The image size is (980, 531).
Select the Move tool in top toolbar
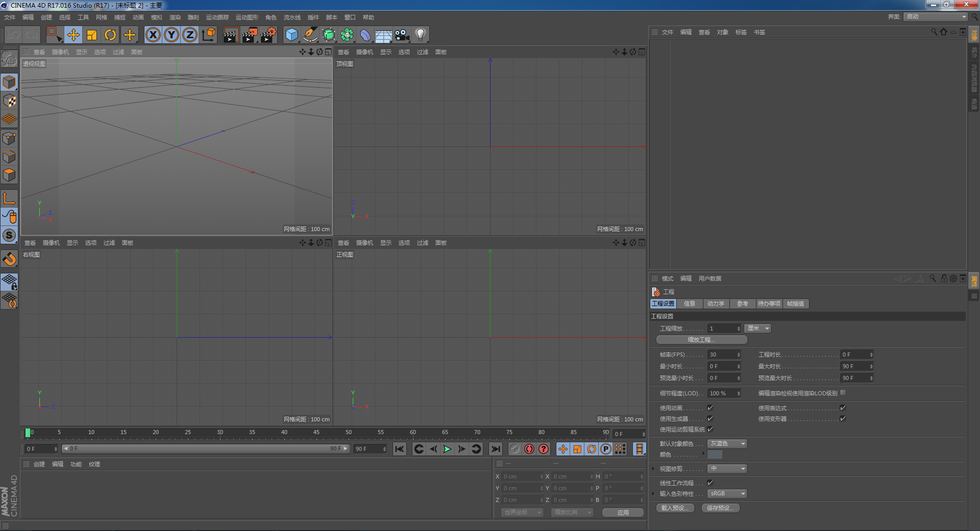pos(73,35)
